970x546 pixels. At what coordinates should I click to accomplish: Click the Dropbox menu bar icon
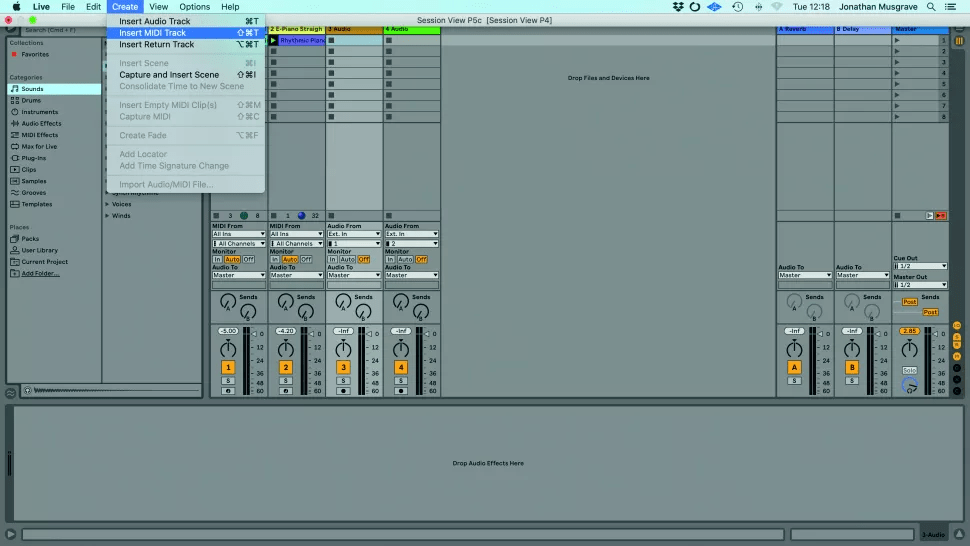pyautogui.click(x=678, y=7)
